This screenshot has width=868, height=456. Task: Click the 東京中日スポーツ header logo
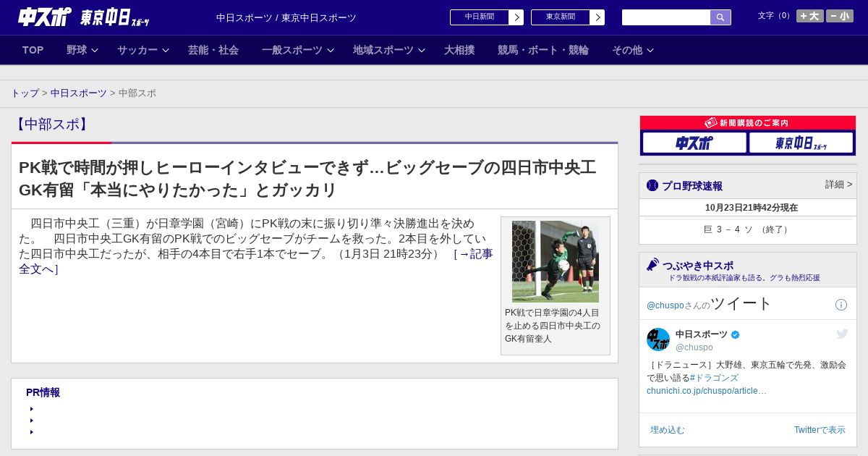point(115,18)
